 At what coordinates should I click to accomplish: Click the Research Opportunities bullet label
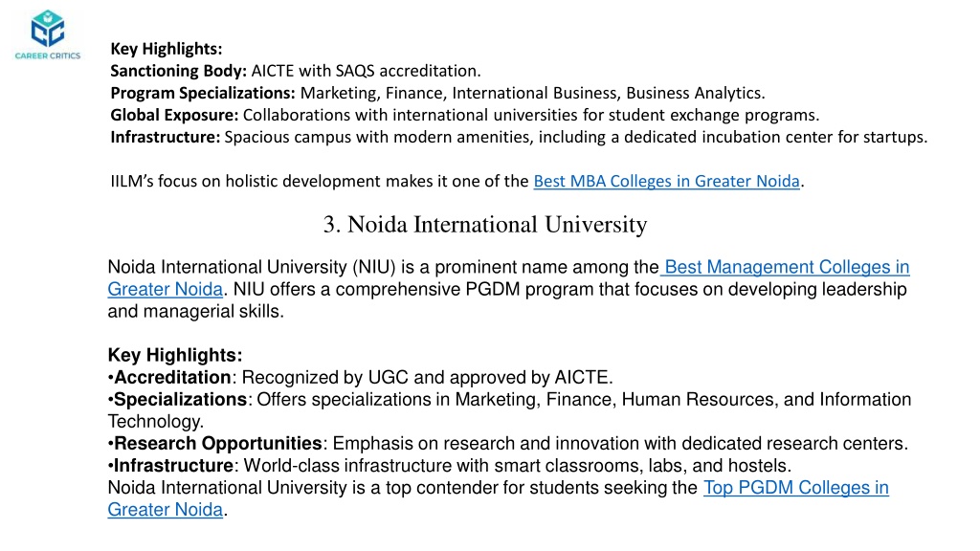point(217,444)
